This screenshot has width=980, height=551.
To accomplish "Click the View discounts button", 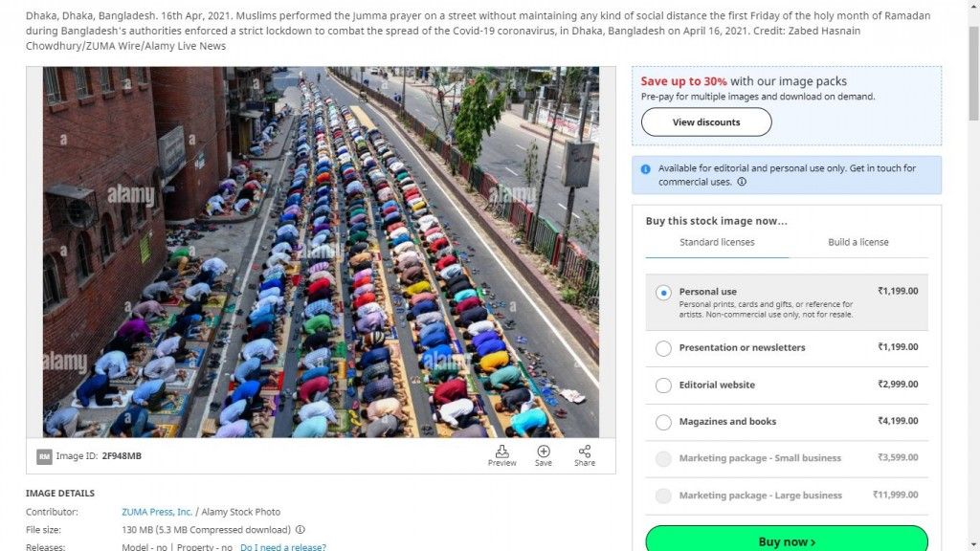I will point(706,122).
